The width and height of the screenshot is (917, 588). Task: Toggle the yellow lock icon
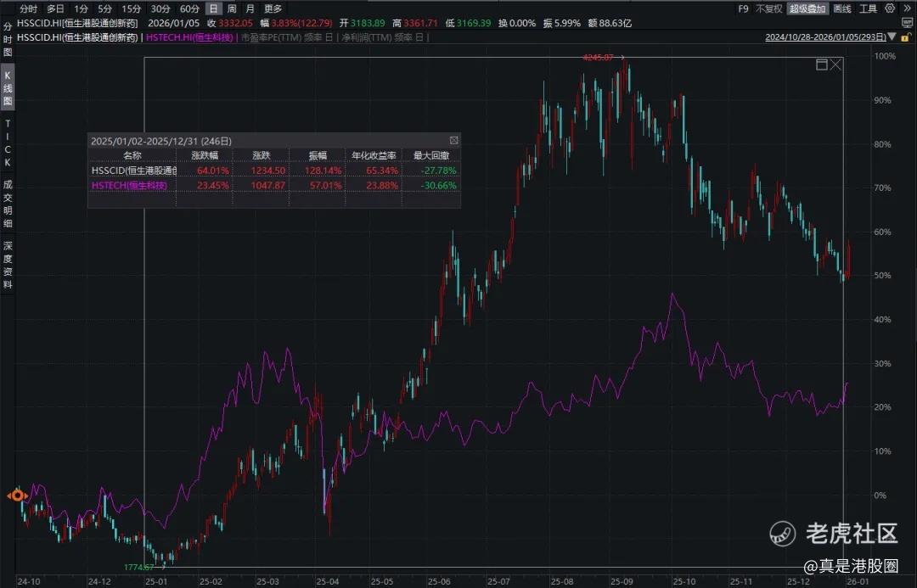click(904, 37)
